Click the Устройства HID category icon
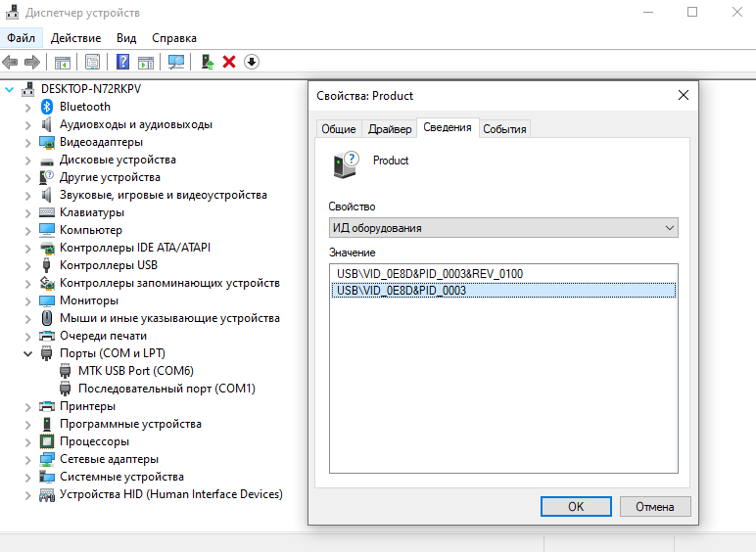Image resolution: width=756 pixels, height=552 pixels. [47, 494]
